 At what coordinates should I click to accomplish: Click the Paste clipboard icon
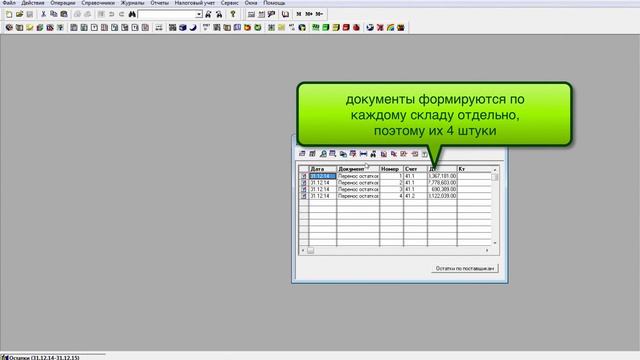[x=64, y=14]
